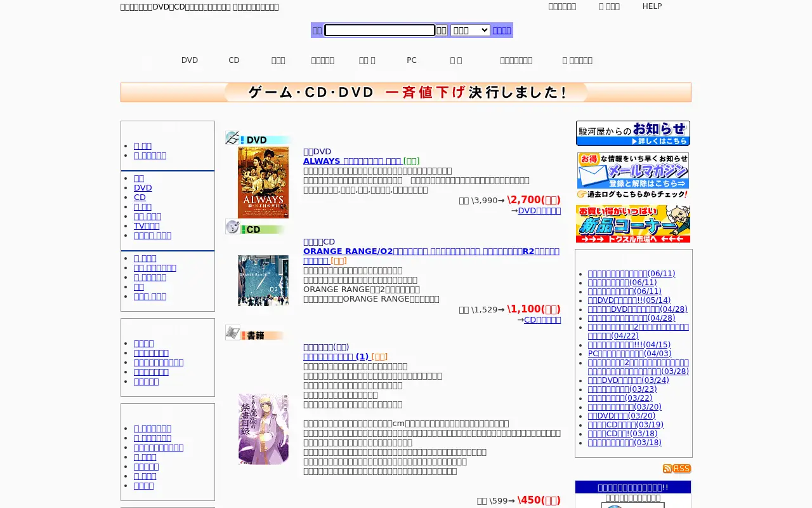
Task: Click the disc icon beside CD heading
Action: (x=233, y=227)
